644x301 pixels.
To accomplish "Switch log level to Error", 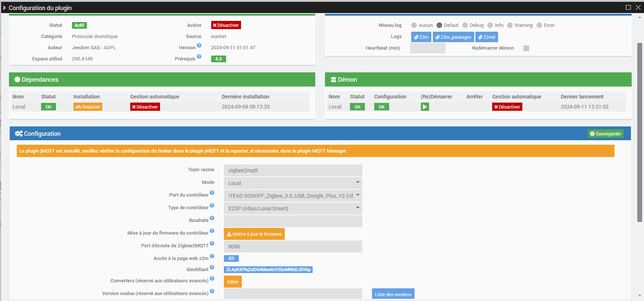I will tap(539, 25).
